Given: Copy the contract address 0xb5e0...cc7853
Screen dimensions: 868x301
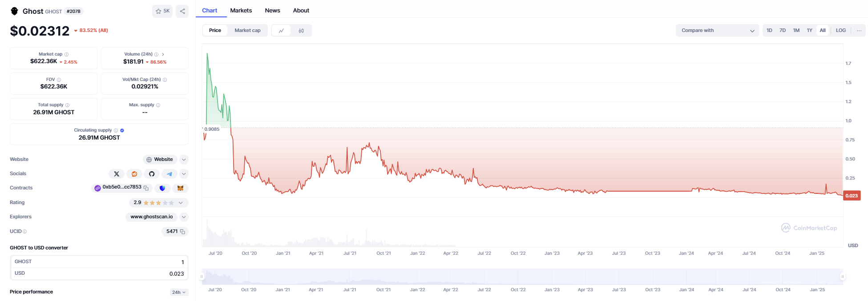Looking at the screenshot, I should [146, 188].
